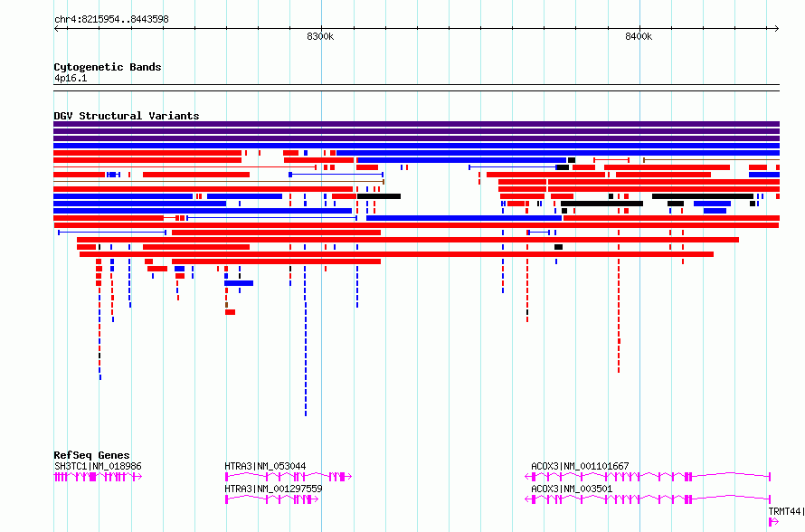Click the left arrowhead of the scale ruler
The image size is (805, 532).
click(x=56, y=29)
